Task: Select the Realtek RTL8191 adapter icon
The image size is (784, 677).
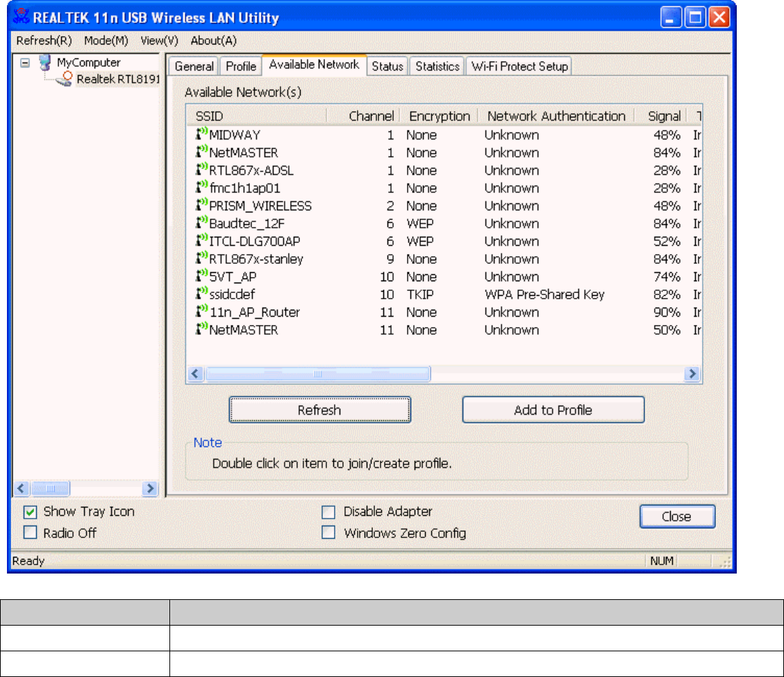Action: 64,79
